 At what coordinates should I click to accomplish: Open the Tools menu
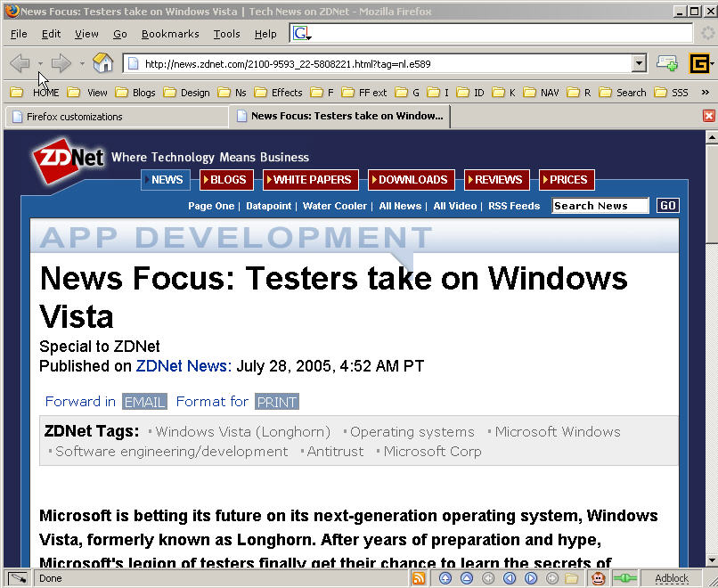click(x=226, y=34)
